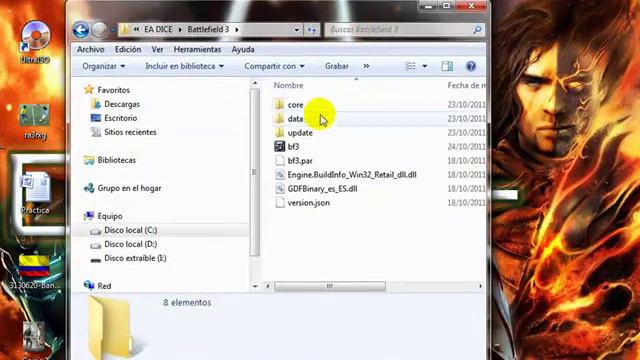The image size is (640, 360).
Task: Select the version.json file icon
Action: (x=280, y=202)
